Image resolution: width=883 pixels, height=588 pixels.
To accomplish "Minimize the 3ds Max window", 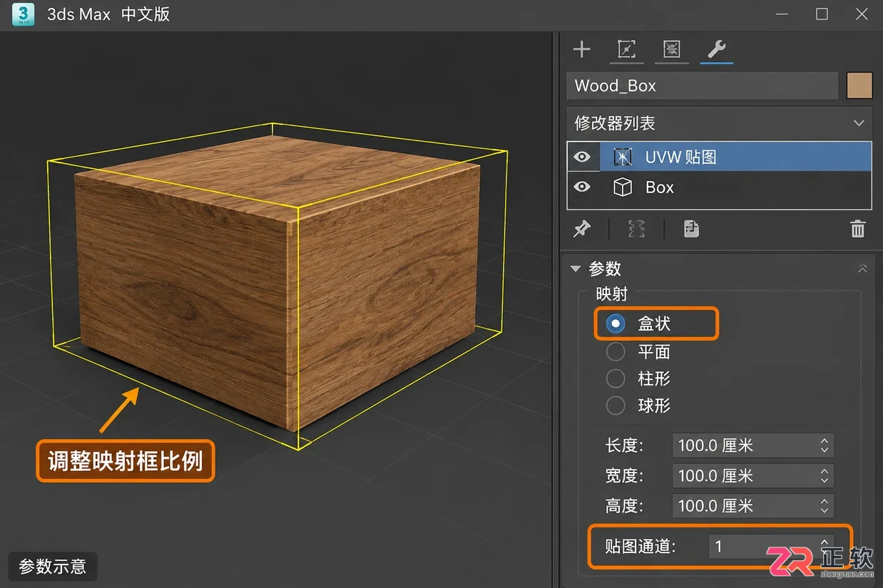I will tap(782, 14).
